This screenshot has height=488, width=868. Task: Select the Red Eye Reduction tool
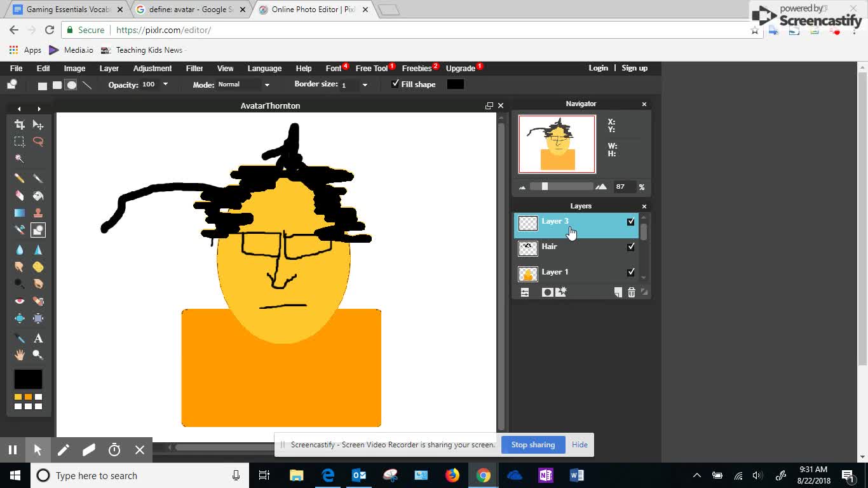[x=20, y=301]
